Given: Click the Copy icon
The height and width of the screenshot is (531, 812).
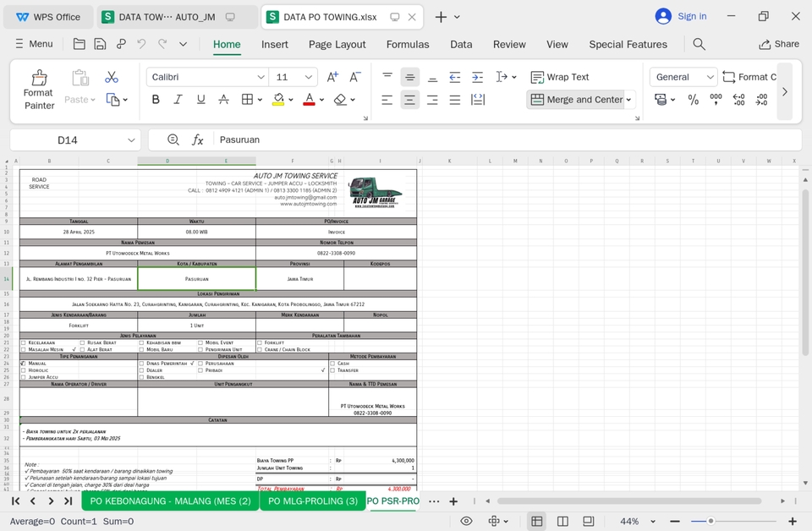Looking at the screenshot, I should [x=112, y=100].
